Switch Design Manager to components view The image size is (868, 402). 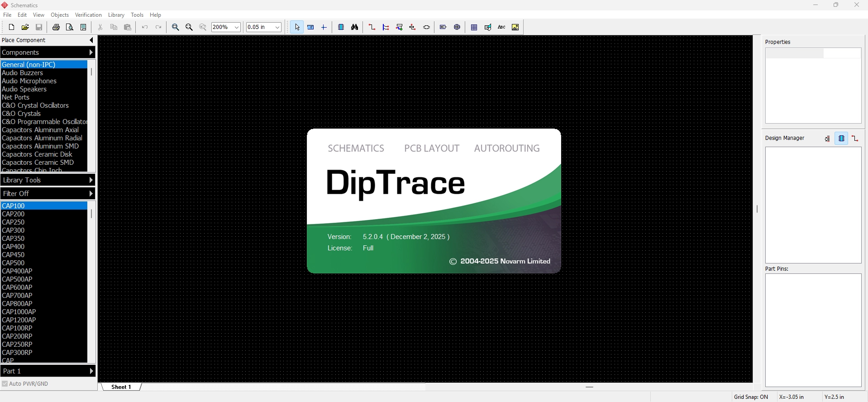[841, 139]
